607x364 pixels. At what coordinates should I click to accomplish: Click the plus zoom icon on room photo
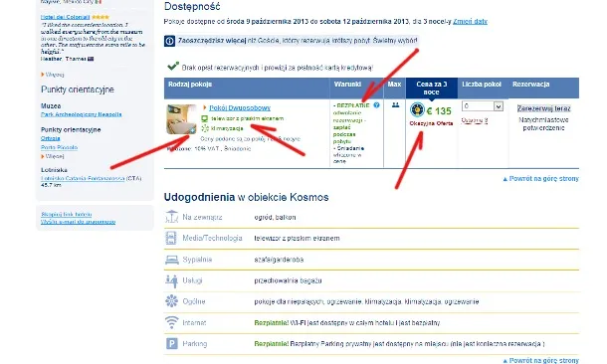click(x=192, y=131)
